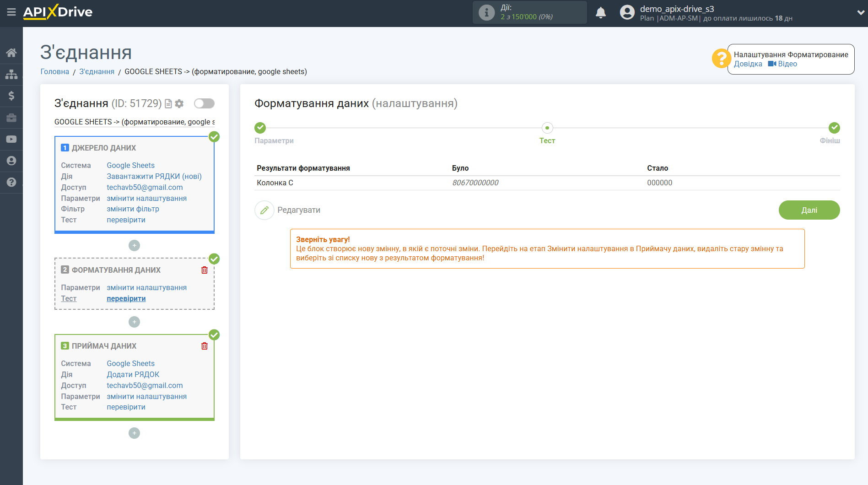The height and width of the screenshot is (485, 868).
Task: Expand the account dropdown chevron
Action: pos(860,13)
